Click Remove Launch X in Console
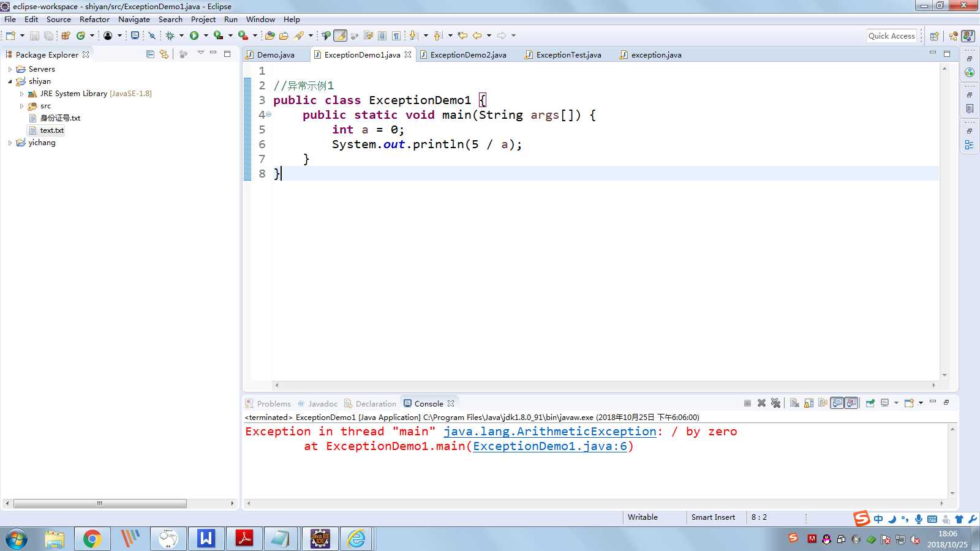980x551 pixels. tap(761, 403)
